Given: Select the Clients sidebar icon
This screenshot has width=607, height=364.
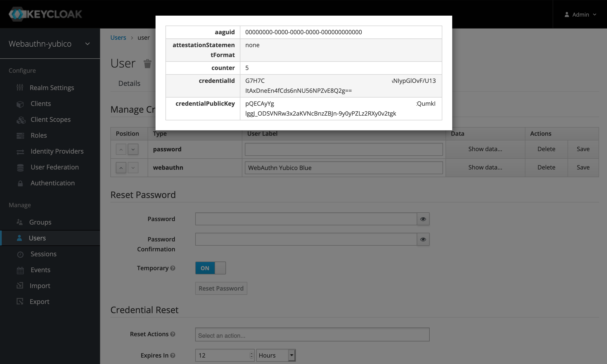Looking at the screenshot, I should click(20, 103).
